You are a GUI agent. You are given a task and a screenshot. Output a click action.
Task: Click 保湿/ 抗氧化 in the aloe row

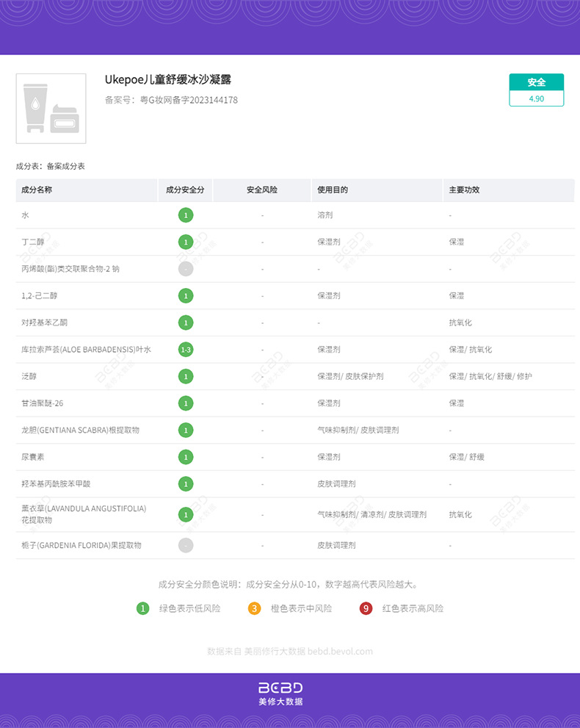pos(471,350)
